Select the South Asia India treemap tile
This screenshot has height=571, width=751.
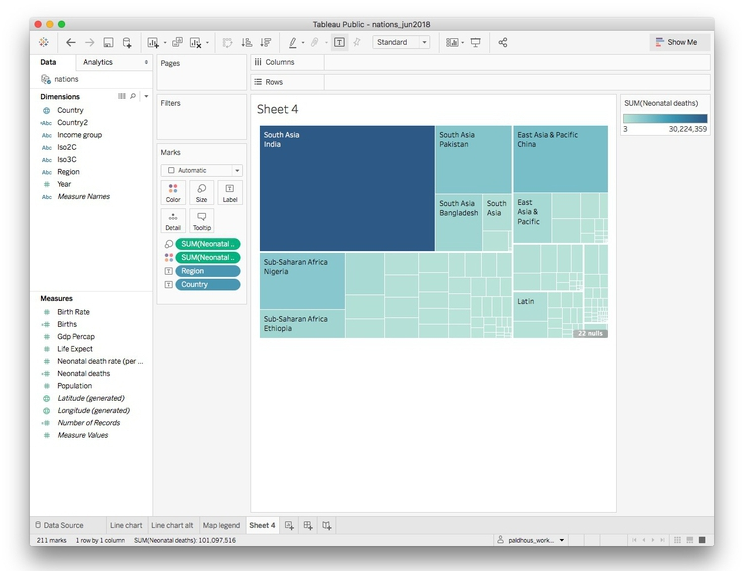click(347, 188)
